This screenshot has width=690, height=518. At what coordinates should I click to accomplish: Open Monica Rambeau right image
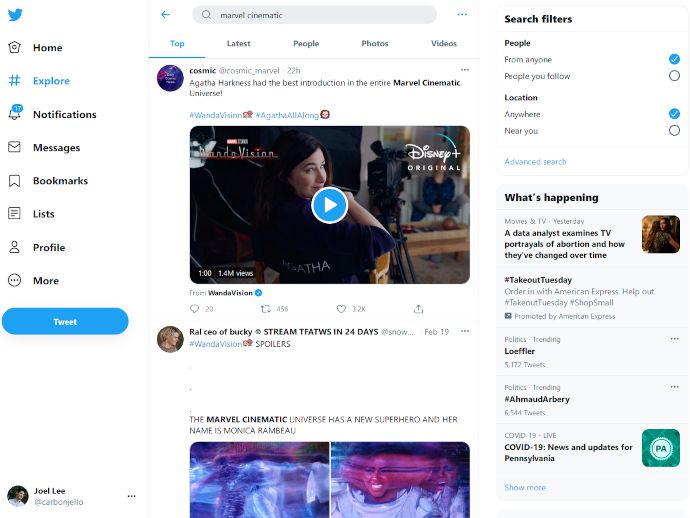click(x=400, y=480)
